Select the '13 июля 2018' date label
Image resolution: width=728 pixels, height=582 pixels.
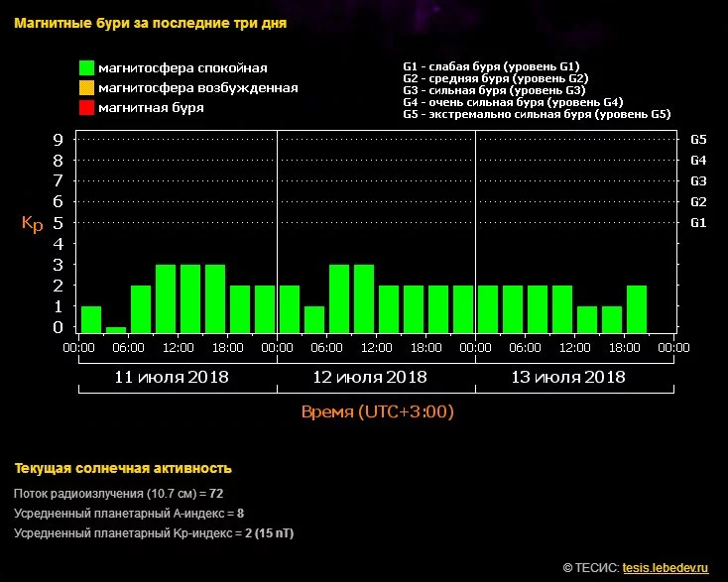tap(568, 377)
